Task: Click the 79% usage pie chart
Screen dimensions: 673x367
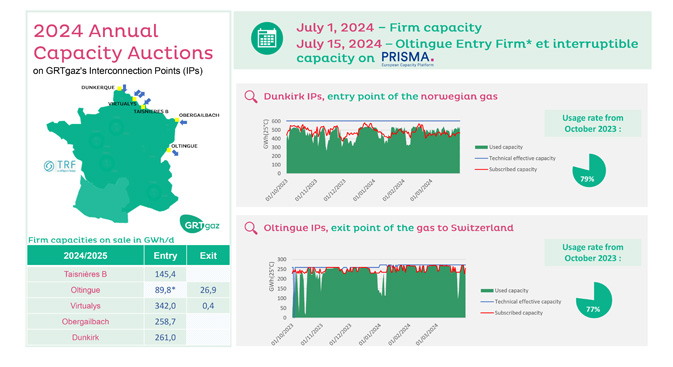Action: pos(589,170)
